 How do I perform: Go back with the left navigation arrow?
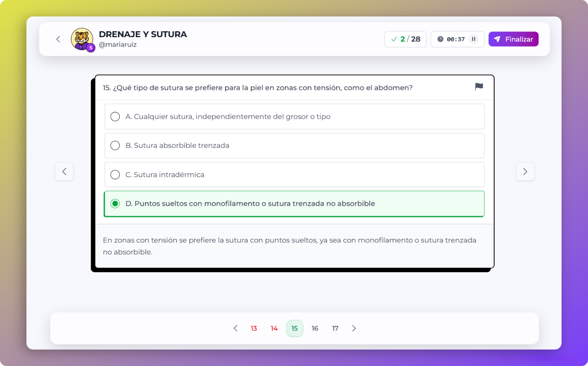[64, 172]
